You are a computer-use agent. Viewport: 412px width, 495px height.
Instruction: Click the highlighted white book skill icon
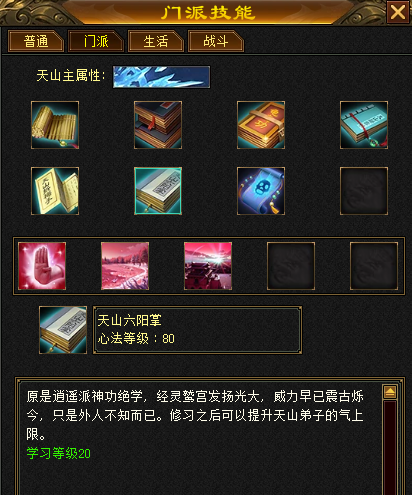click(x=158, y=191)
